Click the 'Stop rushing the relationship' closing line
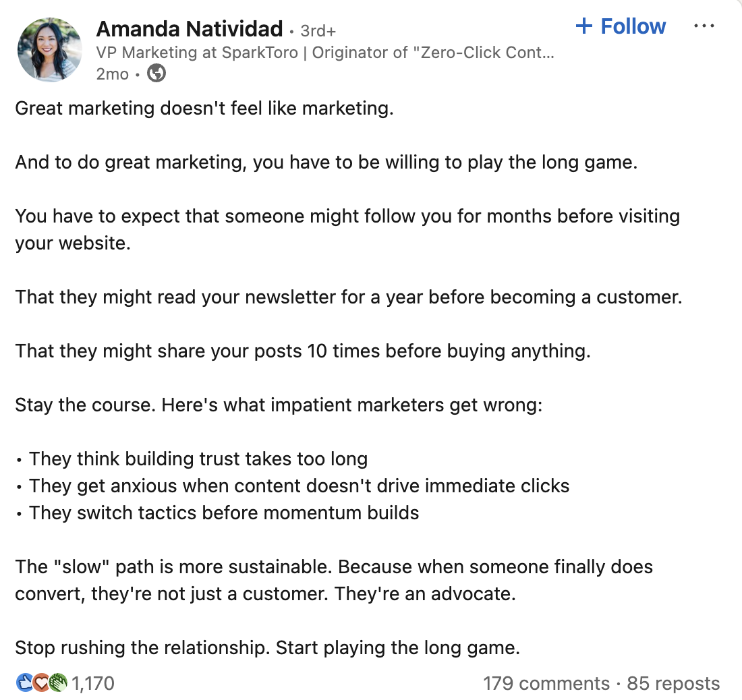Viewport: 742px width, 700px height. pos(267,647)
